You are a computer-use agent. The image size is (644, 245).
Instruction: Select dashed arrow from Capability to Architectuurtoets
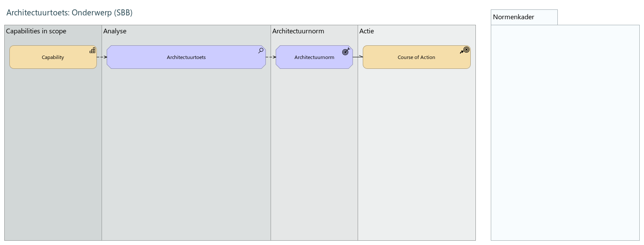(102, 57)
